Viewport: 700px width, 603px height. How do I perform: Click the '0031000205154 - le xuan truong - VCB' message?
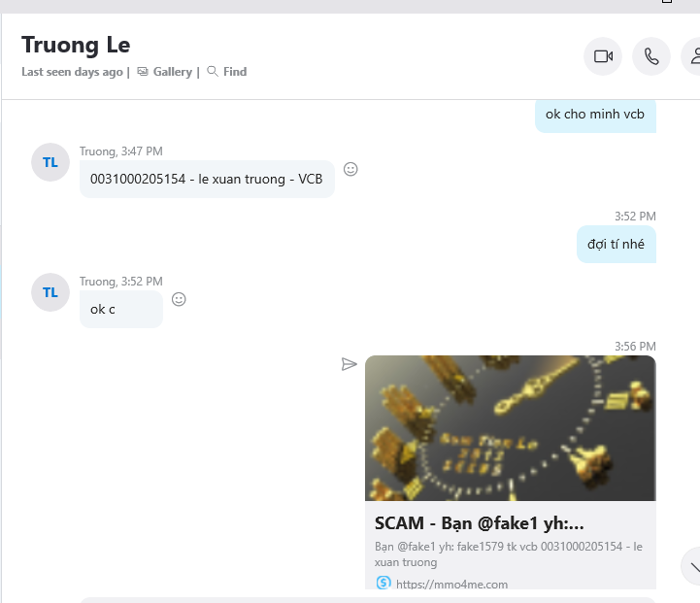coord(207,179)
